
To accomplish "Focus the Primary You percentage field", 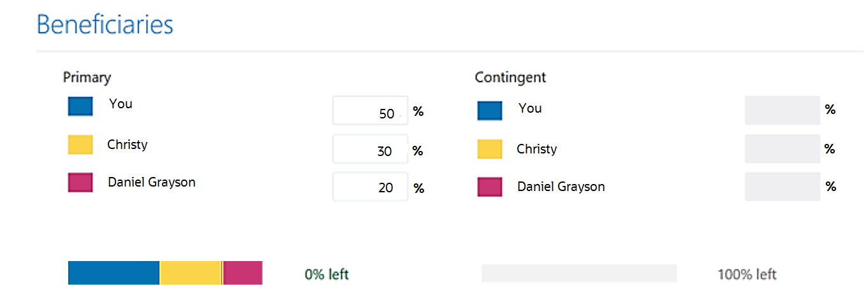I will click(x=370, y=112).
